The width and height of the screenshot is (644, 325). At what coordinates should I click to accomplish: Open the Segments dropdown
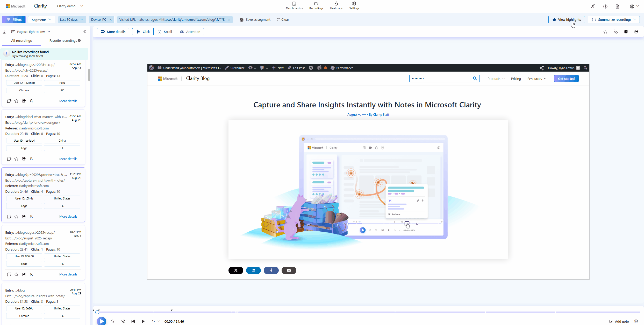pyautogui.click(x=41, y=19)
